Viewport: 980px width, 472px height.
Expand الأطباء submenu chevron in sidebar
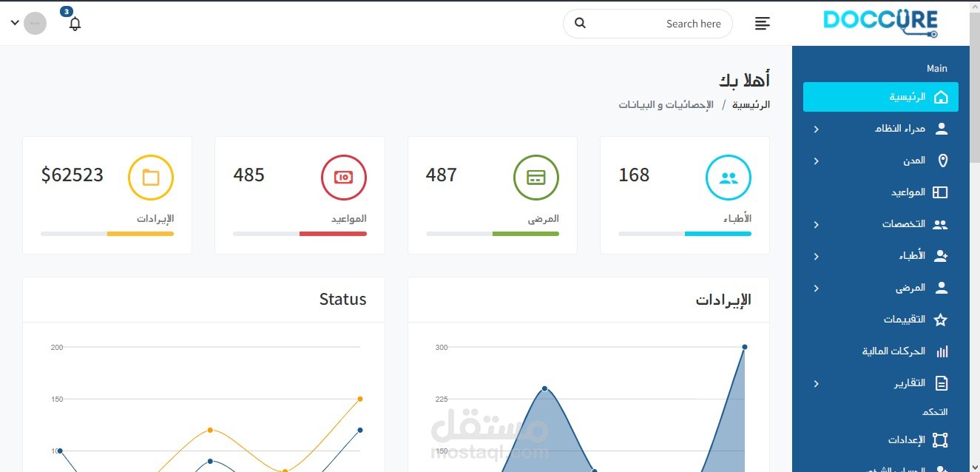(817, 257)
